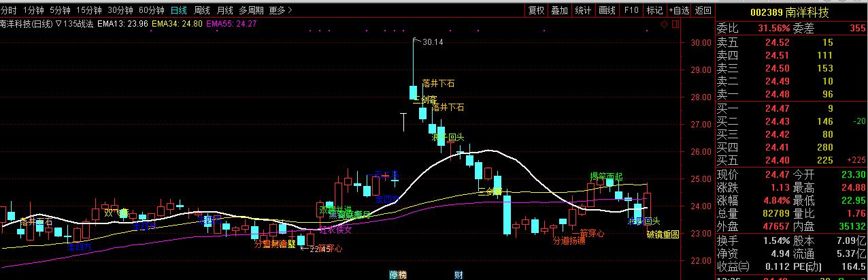Click the 最高 24.88 value
Image resolution: width=868 pixels, height=280 pixels.
[854, 187]
